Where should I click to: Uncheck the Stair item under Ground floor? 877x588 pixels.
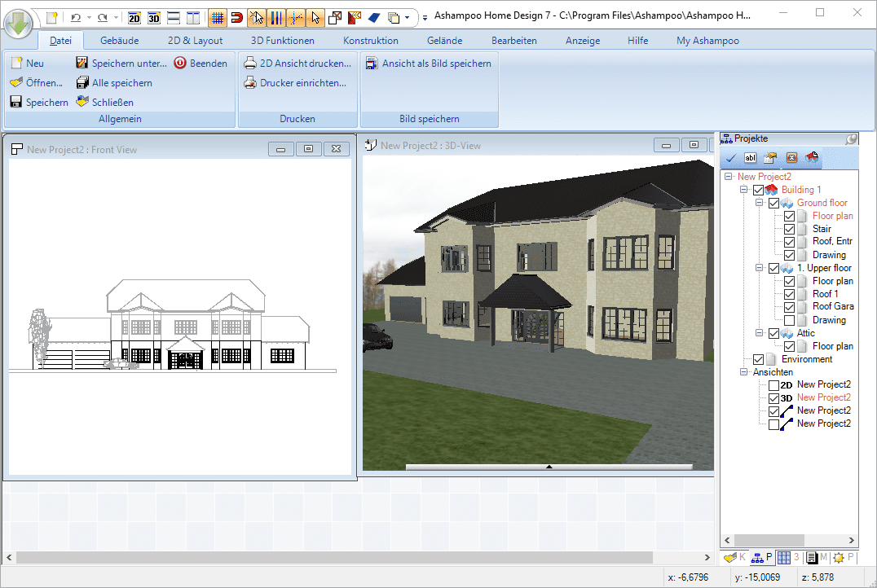(789, 229)
